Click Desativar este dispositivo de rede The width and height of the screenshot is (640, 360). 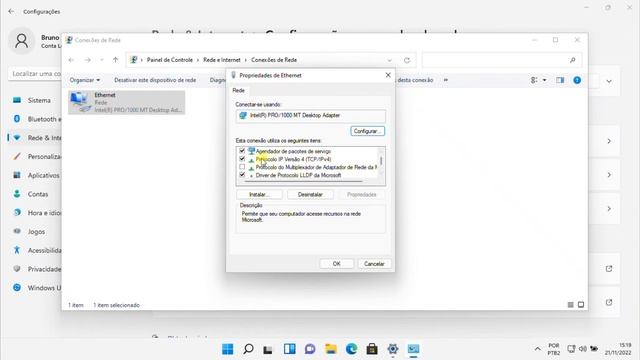pyautogui.click(x=155, y=80)
